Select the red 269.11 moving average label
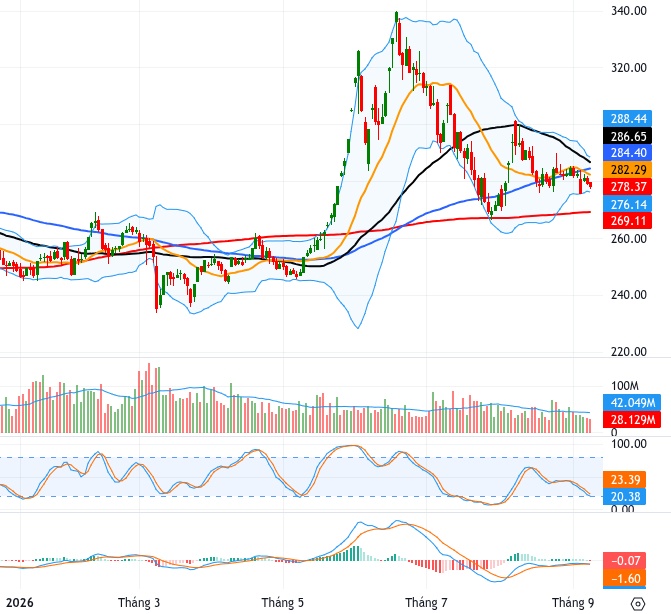The height and width of the screenshot is (614, 671). click(627, 221)
